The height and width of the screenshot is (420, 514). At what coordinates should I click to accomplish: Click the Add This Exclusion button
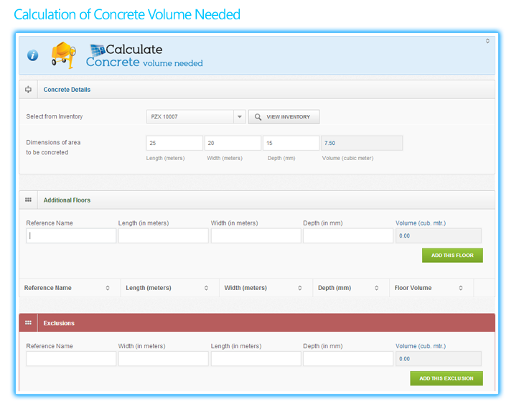pyautogui.click(x=447, y=378)
